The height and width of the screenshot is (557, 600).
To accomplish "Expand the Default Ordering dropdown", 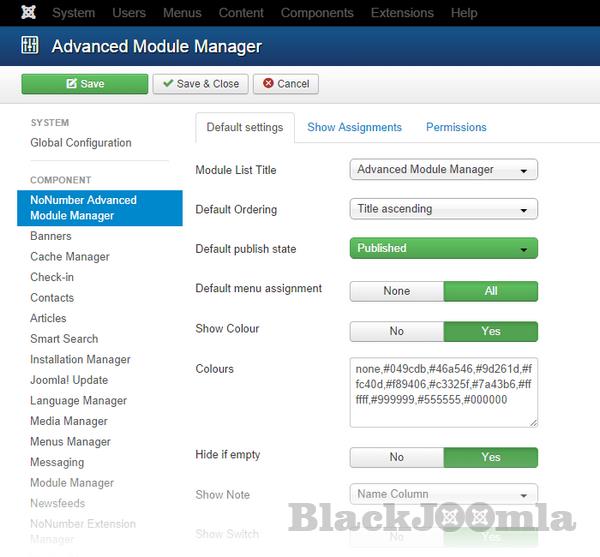I will click(443, 209).
